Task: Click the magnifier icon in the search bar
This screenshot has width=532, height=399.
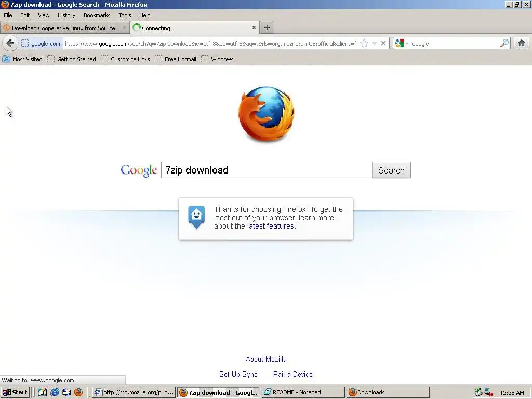Action: point(504,44)
